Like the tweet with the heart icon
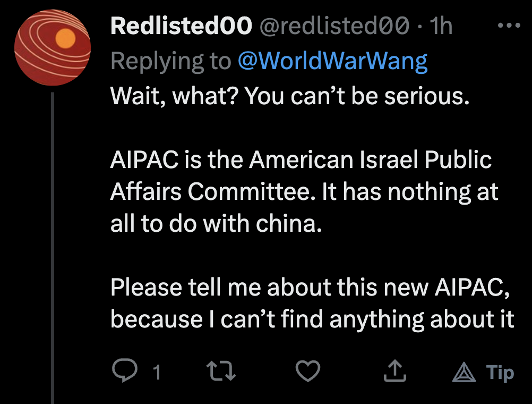The width and height of the screenshot is (532, 404). [x=308, y=372]
